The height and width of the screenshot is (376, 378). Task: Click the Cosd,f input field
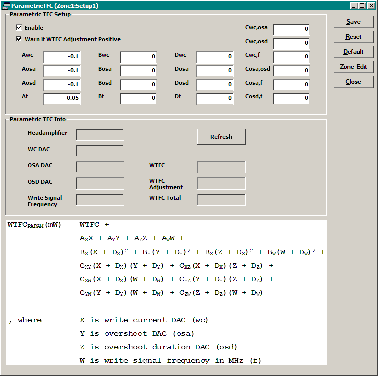pyautogui.click(x=291, y=98)
